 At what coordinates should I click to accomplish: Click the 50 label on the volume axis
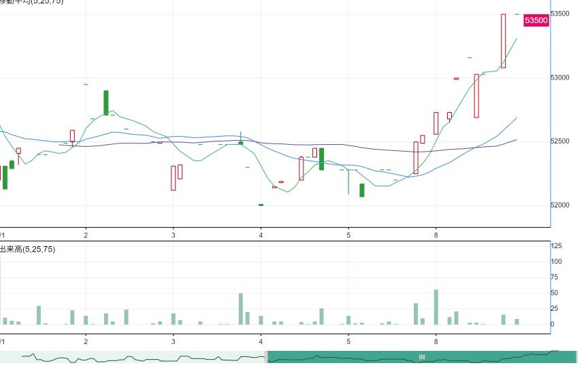point(554,293)
